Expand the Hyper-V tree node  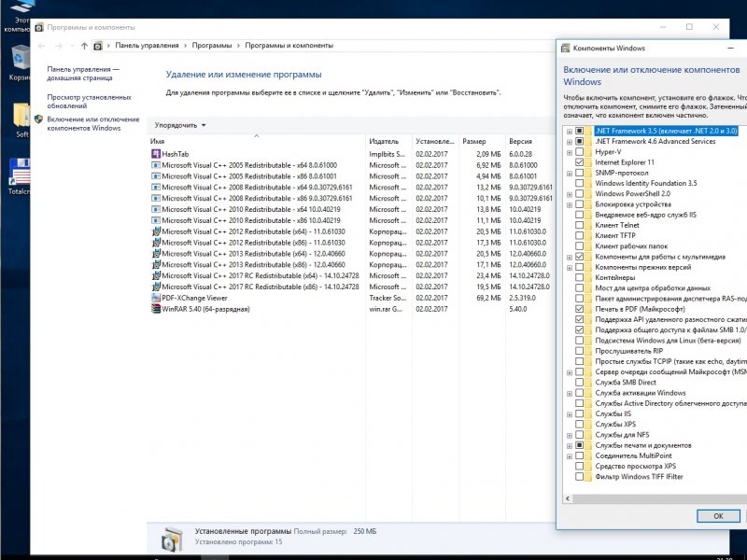pos(570,152)
